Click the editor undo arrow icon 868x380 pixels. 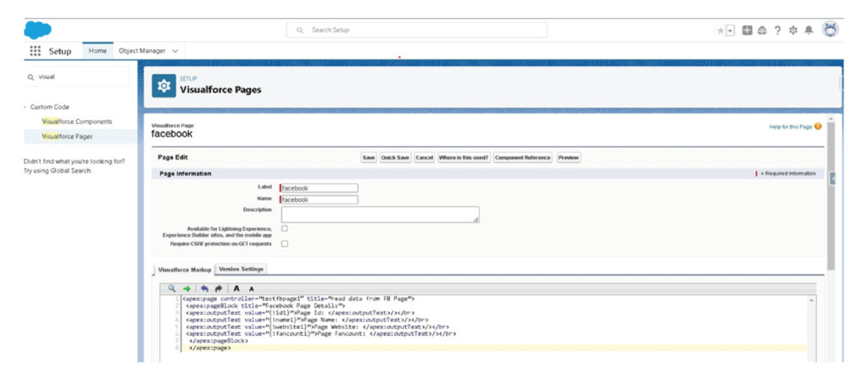(x=204, y=288)
